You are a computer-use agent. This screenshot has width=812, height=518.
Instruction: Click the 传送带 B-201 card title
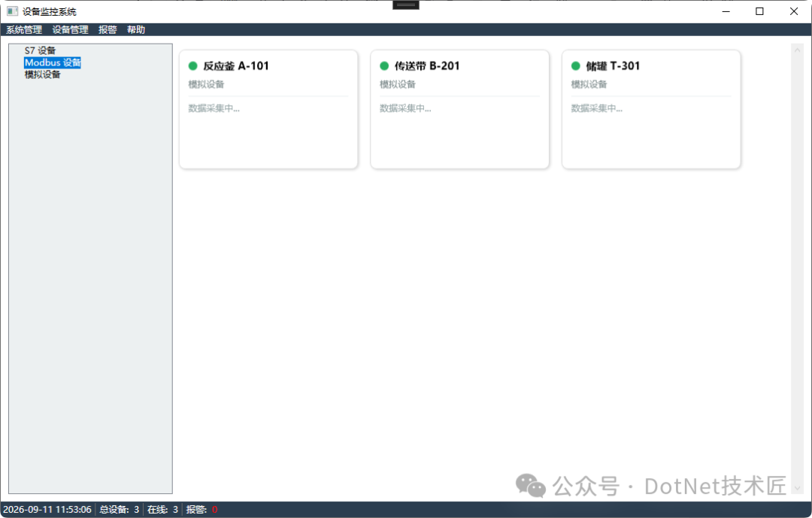(x=427, y=66)
